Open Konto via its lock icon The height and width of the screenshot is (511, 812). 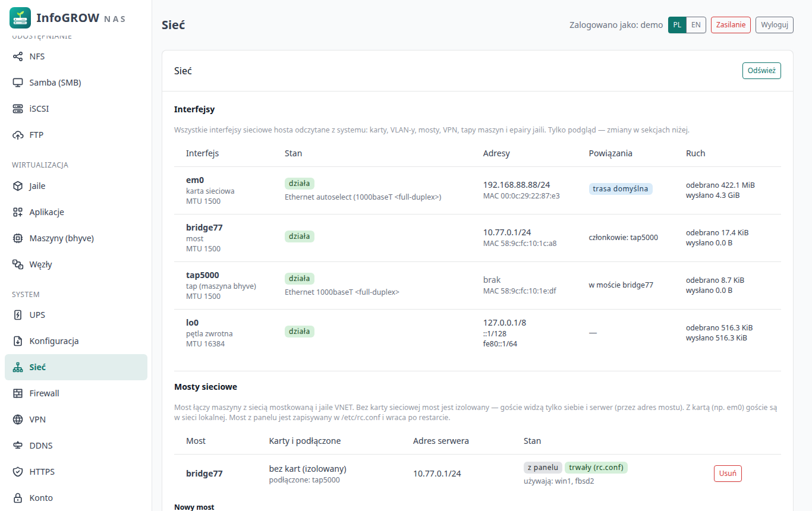[18, 498]
